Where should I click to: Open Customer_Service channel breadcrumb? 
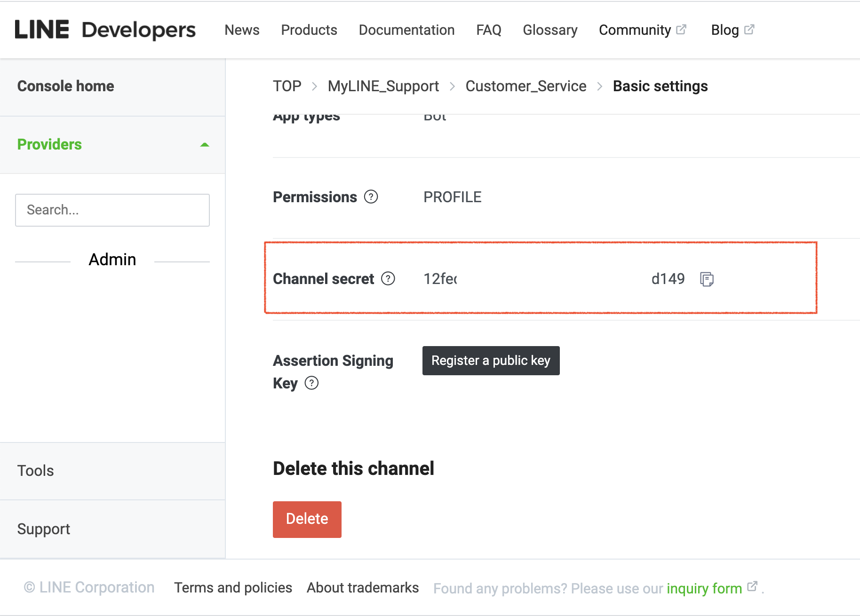pyautogui.click(x=526, y=86)
